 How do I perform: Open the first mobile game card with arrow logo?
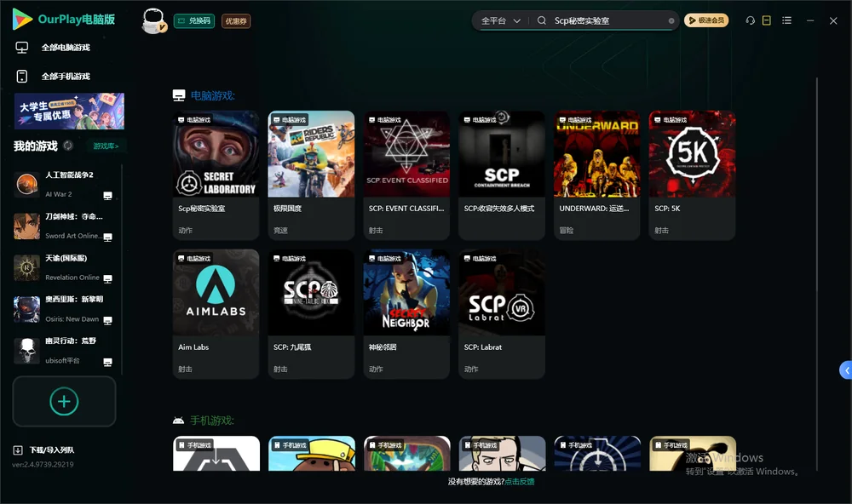point(216,453)
